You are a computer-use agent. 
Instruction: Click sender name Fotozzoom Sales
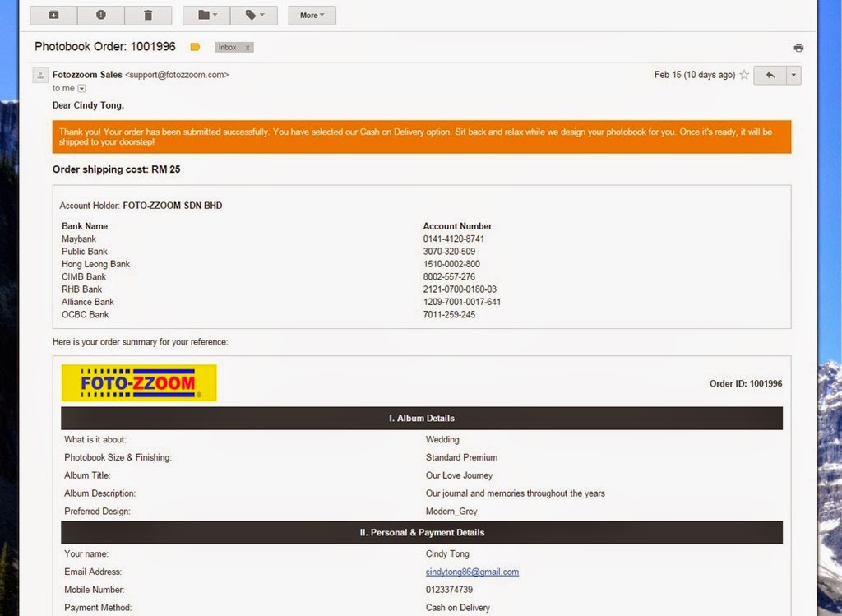[87, 75]
